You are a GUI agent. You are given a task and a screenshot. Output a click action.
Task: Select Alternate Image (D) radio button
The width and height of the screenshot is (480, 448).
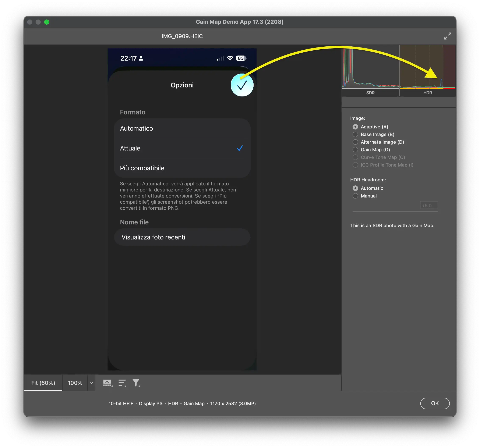tap(355, 142)
